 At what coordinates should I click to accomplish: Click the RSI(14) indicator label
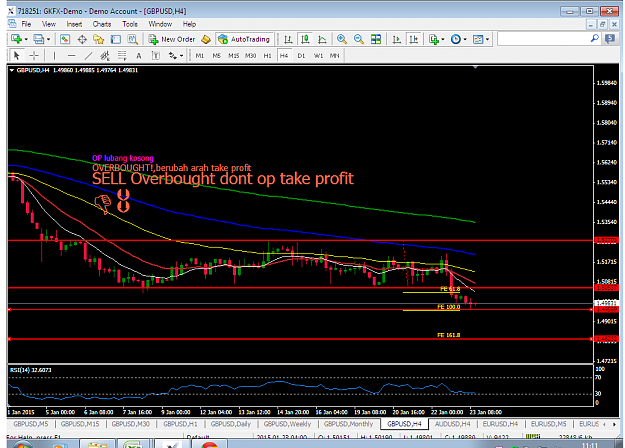pyautogui.click(x=30, y=370)
